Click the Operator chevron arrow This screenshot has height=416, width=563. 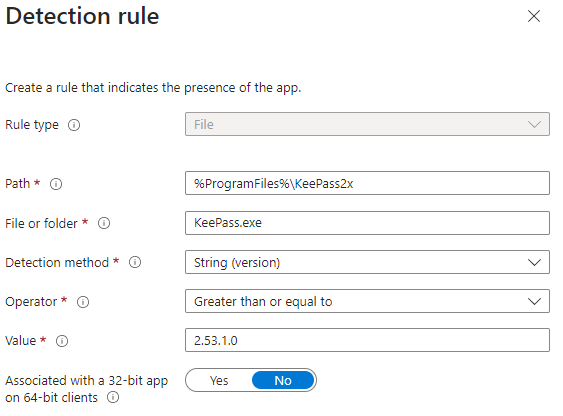(x=534, y=302)
